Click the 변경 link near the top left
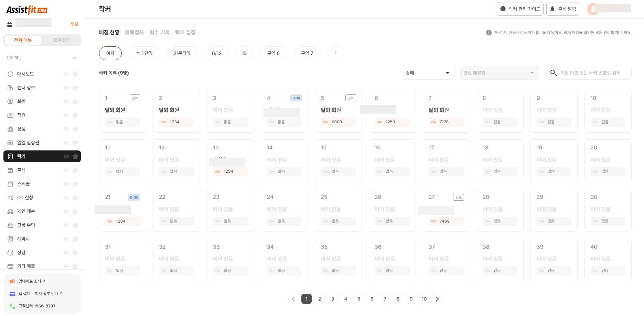The width and height of the screenshot is (644, 316). point(74,24)
